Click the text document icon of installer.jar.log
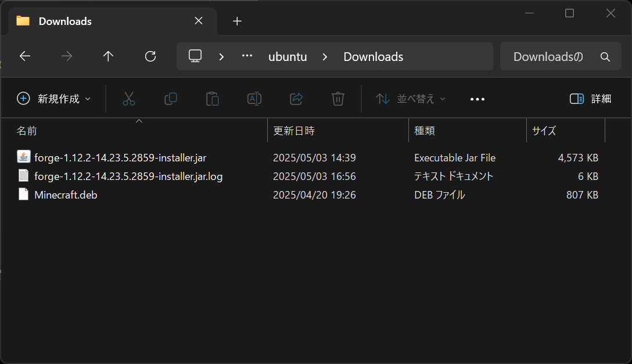 coord(23,175)
